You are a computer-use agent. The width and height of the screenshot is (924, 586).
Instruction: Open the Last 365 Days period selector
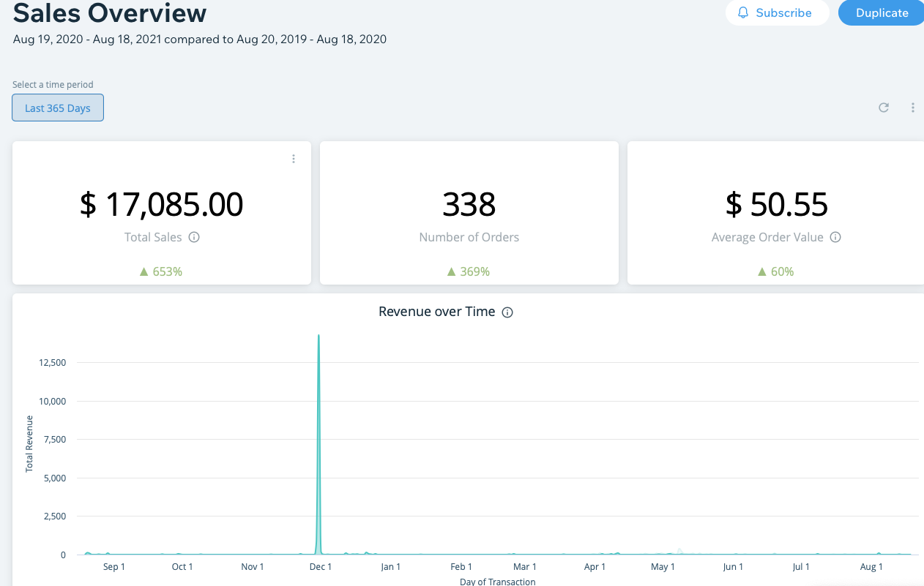tap(58, 108)
